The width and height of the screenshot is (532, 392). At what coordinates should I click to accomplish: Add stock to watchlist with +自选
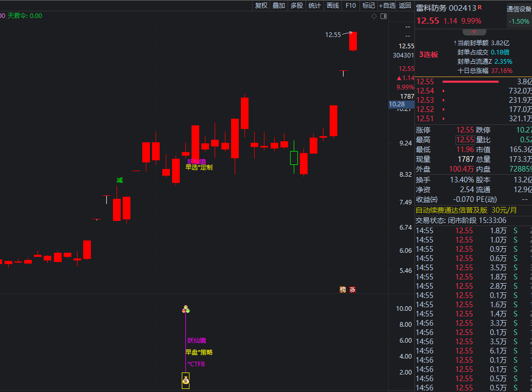pyautogui.click(x=387, y=6)
